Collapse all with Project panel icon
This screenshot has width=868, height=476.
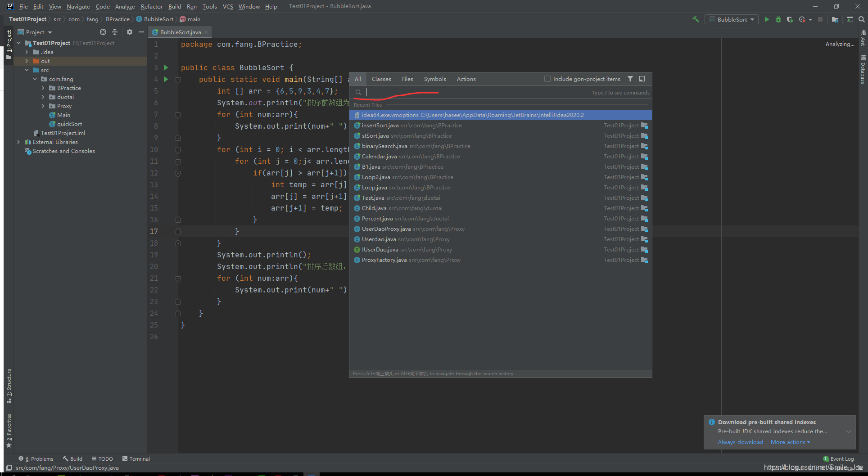click(x=115, y=32)
